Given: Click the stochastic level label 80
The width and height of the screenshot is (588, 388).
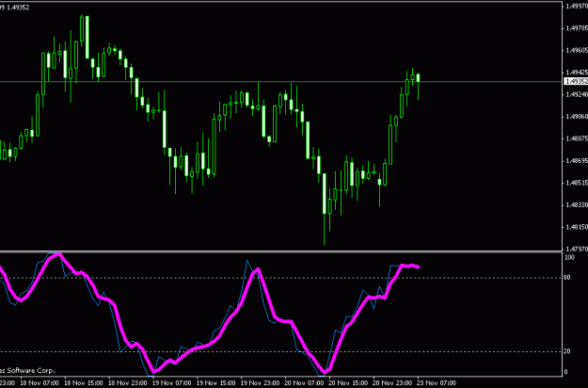Looking at the screenshot, I should 567,278.
